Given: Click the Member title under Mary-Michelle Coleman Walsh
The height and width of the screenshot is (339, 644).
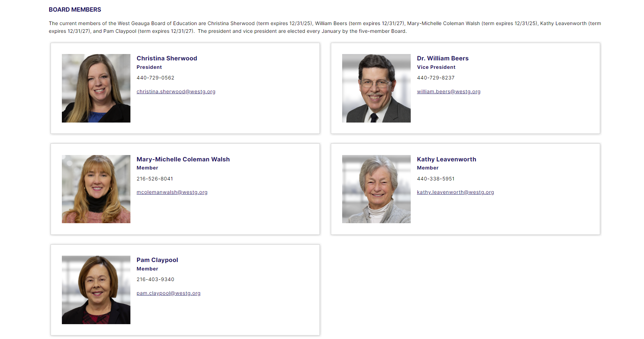Looking at the screenshot, I should pos(147,168).
